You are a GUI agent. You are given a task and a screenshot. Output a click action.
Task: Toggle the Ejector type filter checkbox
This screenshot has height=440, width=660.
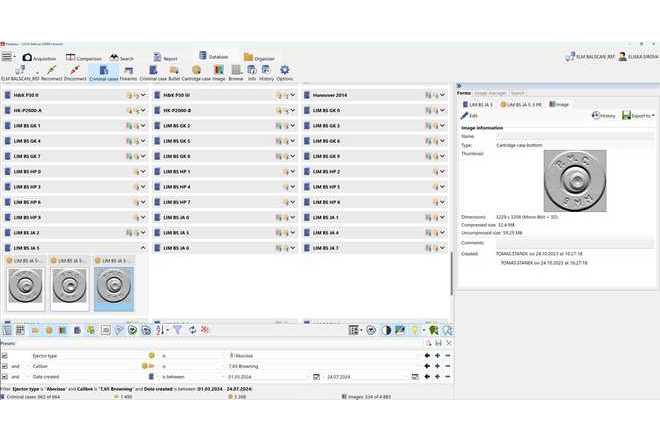pyautogui.click(x=5, y=356)
